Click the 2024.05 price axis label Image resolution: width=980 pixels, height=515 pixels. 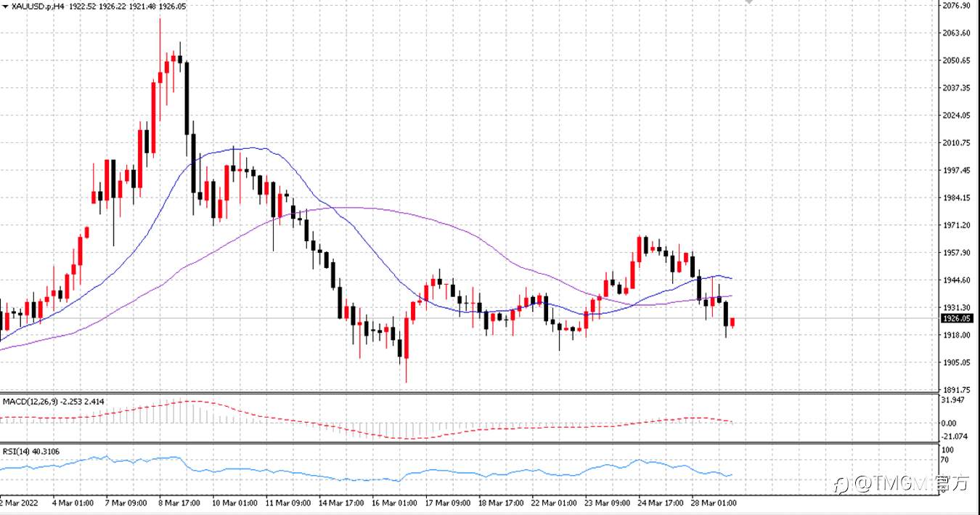pyautogui.click(x=956, y=115)
